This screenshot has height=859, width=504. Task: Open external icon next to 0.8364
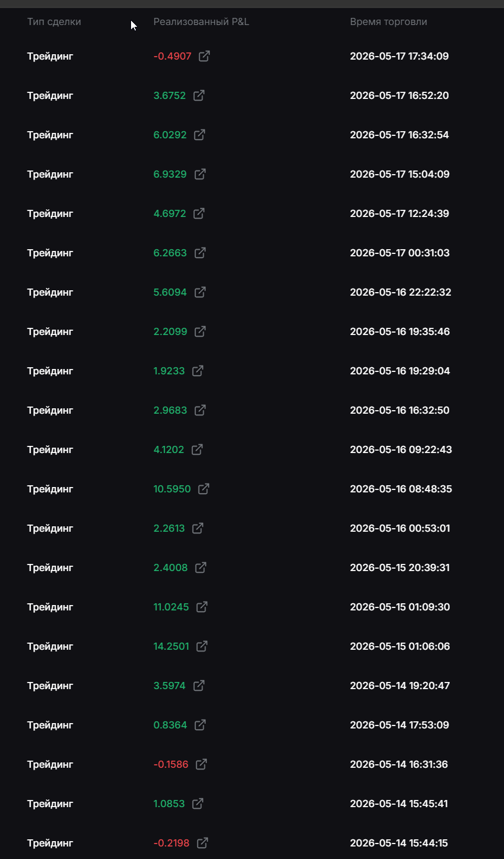point(200,725)
